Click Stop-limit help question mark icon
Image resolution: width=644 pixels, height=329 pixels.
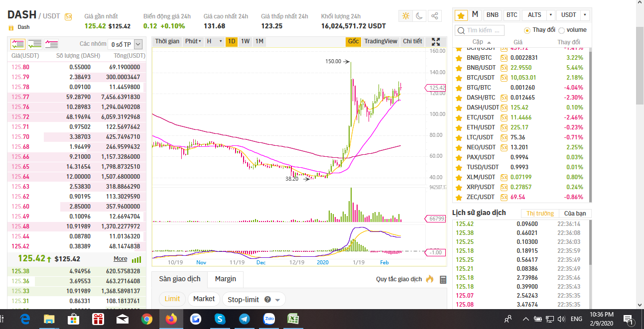(267, 300)
